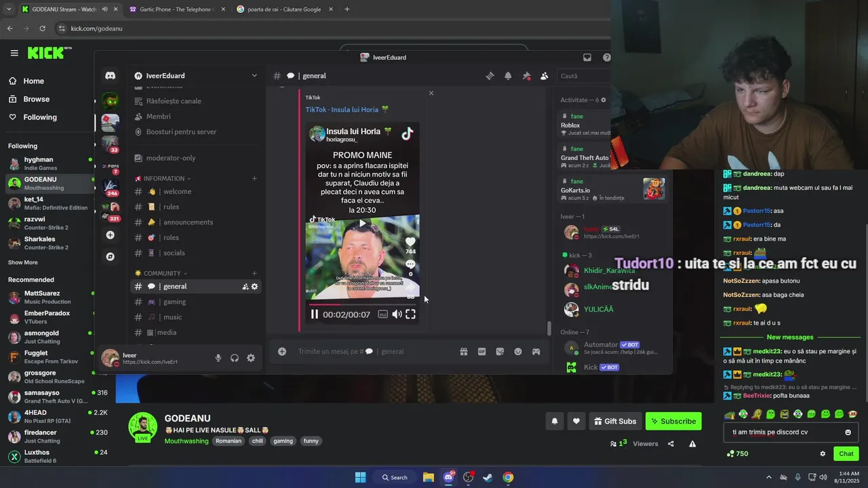Viewport: 868px width, 488px height.
Task: Open Activitate settings gear in member list
Action: pyautogui.click(x=604, y=100)
